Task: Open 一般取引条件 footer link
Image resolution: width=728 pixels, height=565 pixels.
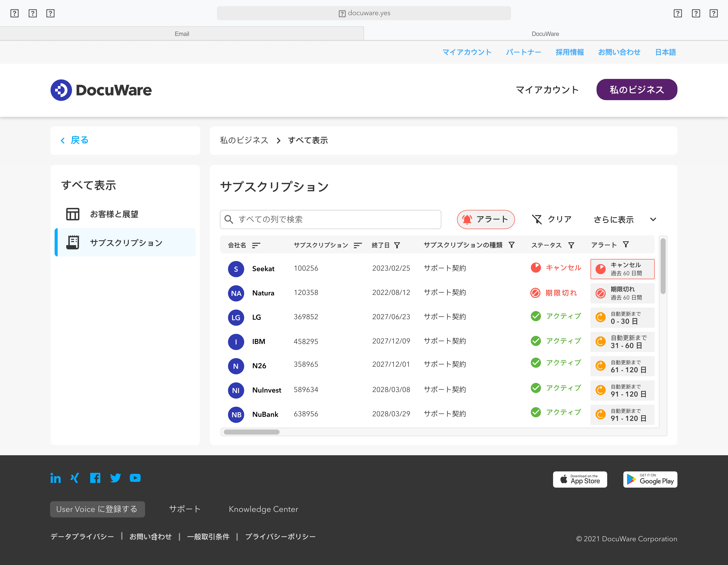Action: pyautogui.click(x=208, y=537)
